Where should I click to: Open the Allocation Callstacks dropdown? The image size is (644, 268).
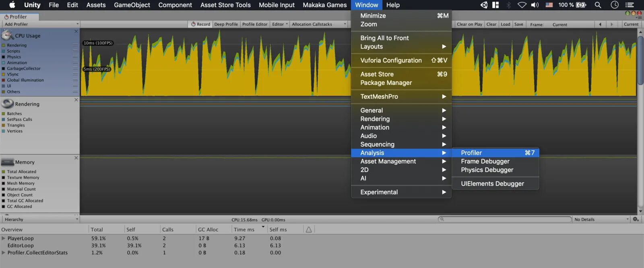[318, 24]
